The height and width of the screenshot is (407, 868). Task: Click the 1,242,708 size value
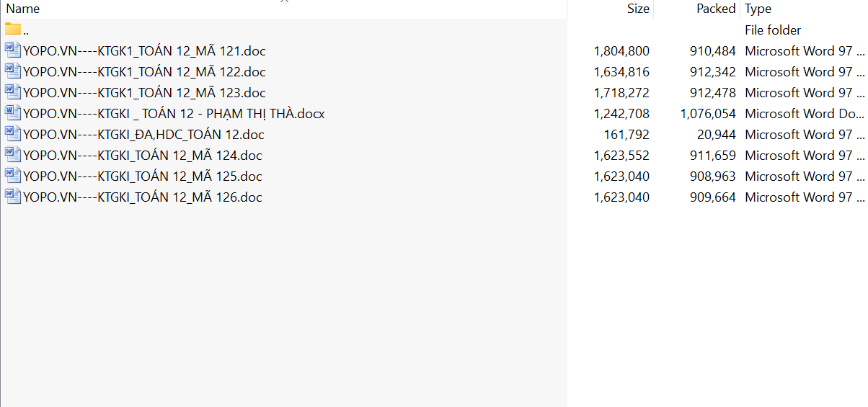pos(621,114)
